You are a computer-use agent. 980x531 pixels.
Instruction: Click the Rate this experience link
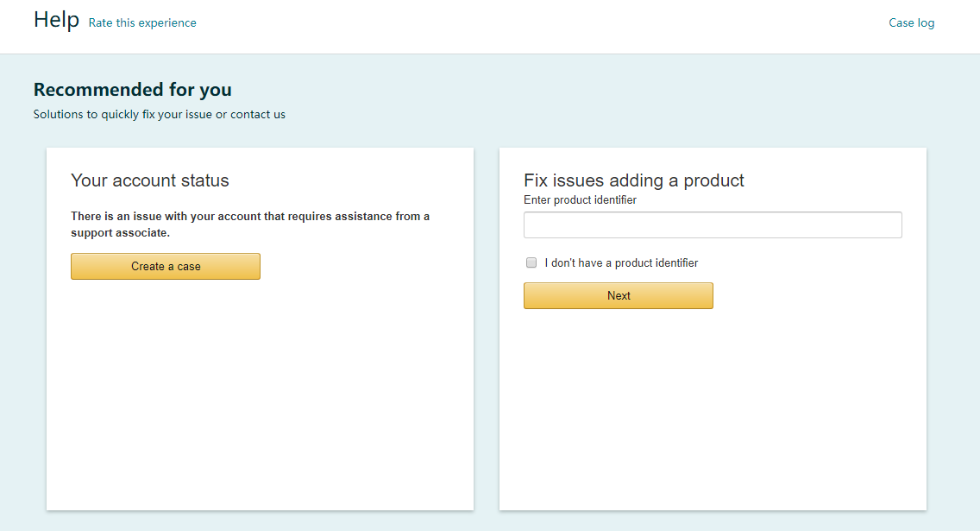coord(142,23)
